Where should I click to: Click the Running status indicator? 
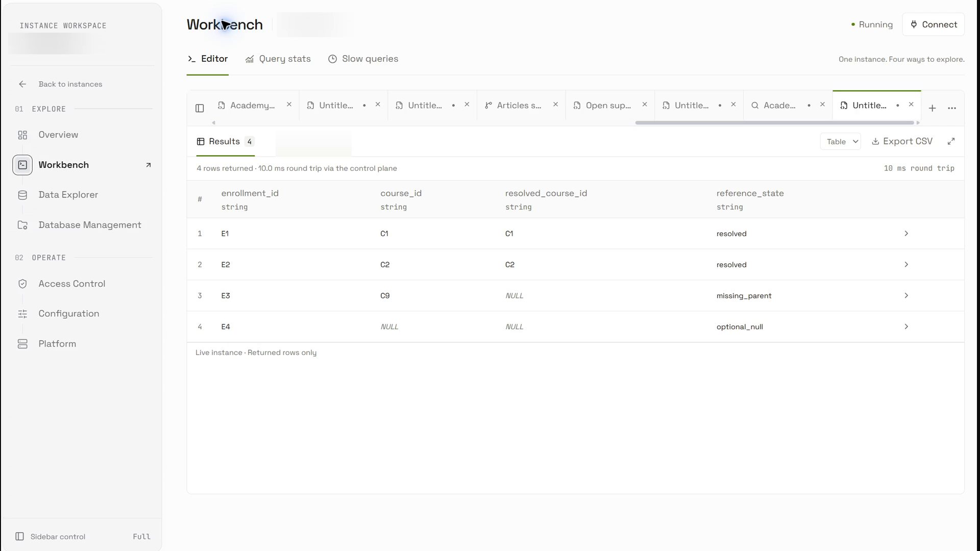coord(872,24)
